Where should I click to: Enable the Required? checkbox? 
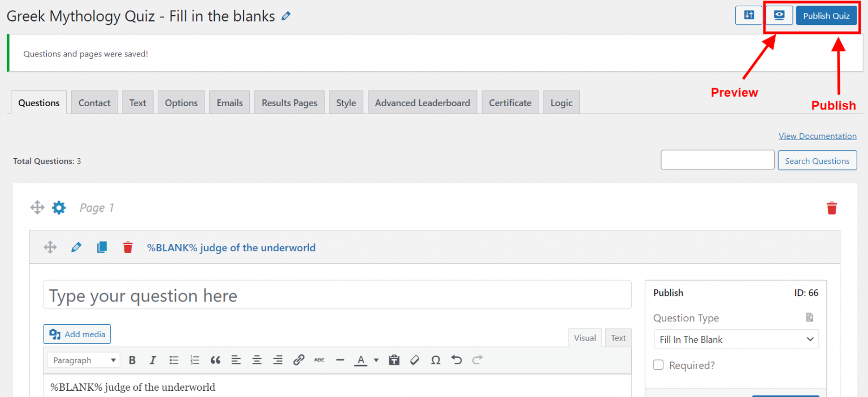click(x=658, y=365)
